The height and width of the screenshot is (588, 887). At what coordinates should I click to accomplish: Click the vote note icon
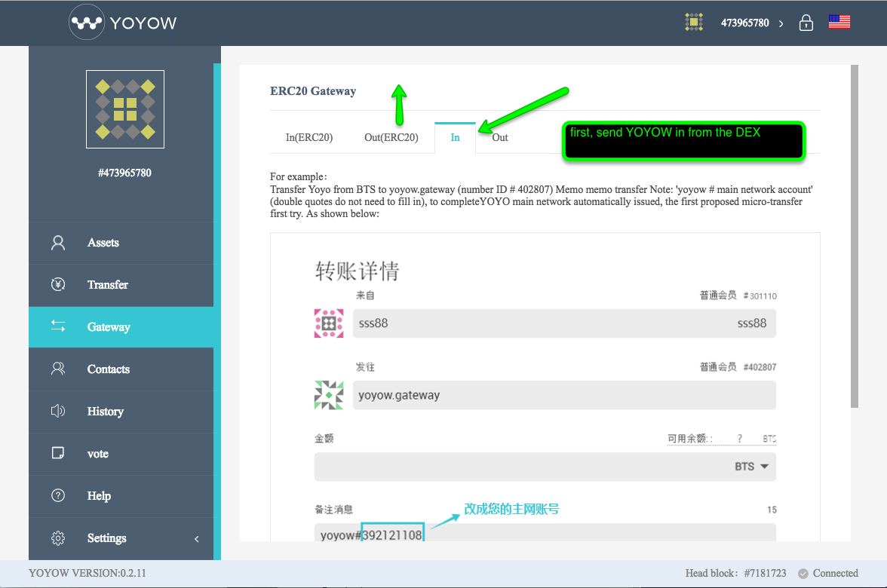(x=57, y=453)
